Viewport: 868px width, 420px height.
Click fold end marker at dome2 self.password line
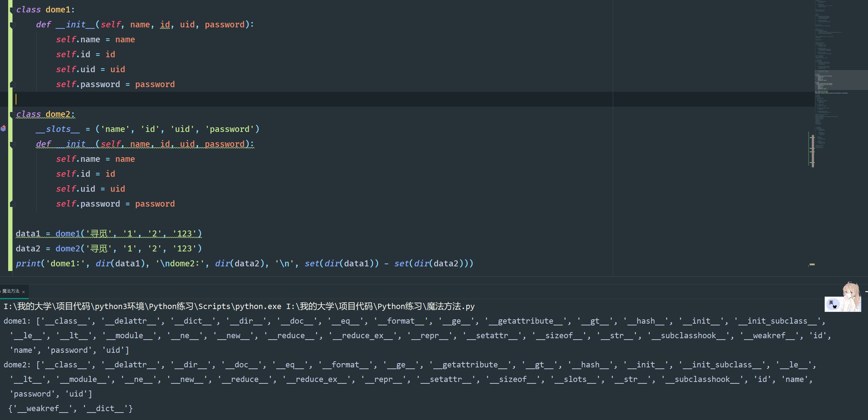[12, 204]
